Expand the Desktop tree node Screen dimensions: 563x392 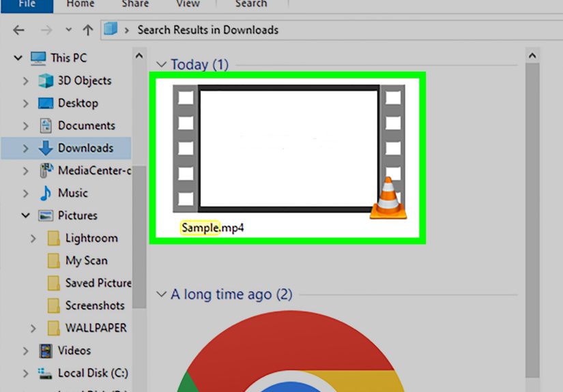coord(25,104)
